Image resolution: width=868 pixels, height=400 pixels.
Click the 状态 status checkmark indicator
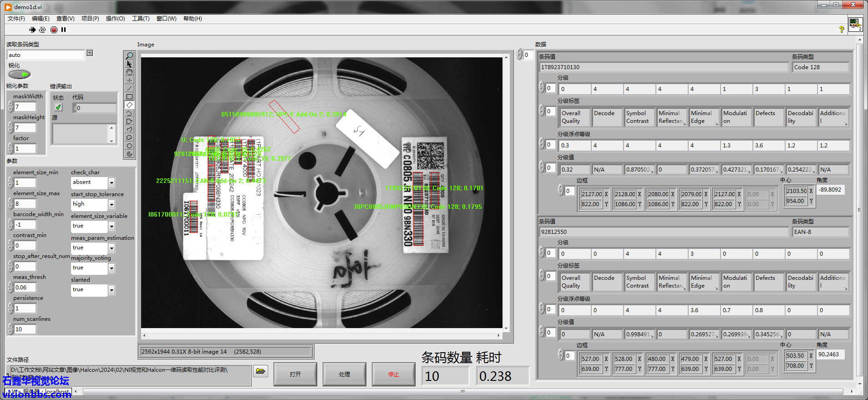pyautogui.click(x=58, y=107)
